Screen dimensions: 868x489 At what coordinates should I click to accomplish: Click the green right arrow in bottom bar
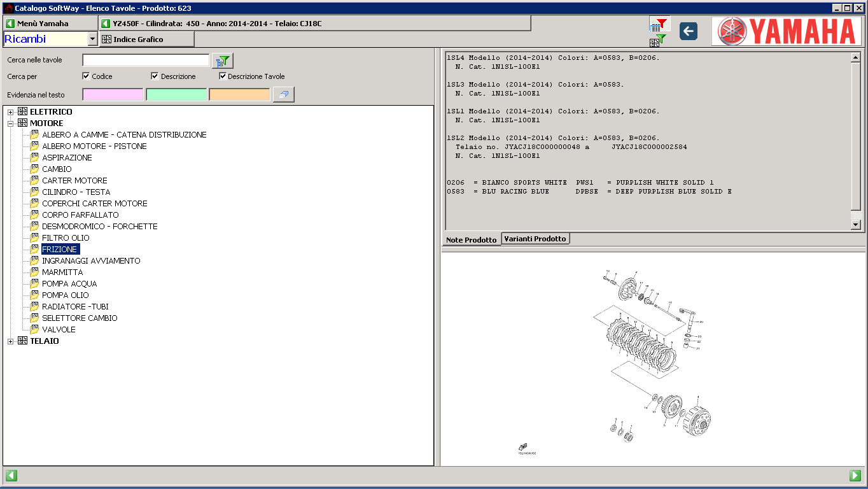coord(855,475)
